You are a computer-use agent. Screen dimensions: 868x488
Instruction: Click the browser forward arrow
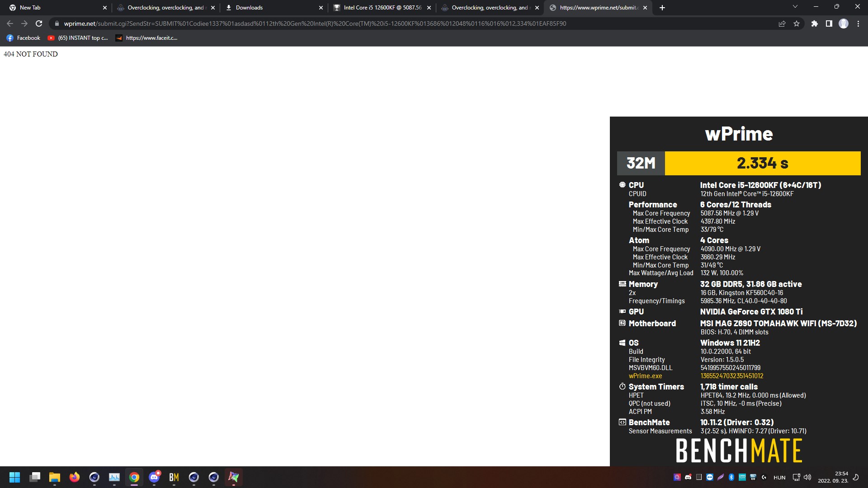tap(24, 23)
